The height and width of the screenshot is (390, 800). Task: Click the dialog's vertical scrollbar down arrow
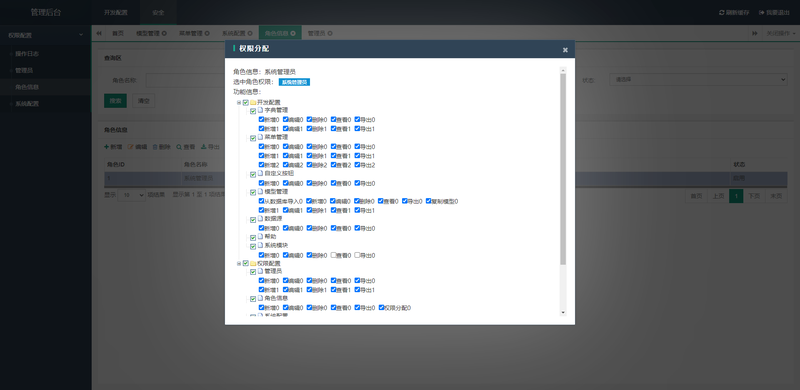[x=563, y=312]
